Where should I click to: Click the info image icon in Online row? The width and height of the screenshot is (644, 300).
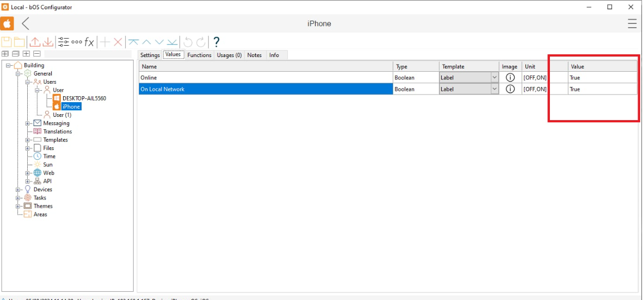pos(510,78)
